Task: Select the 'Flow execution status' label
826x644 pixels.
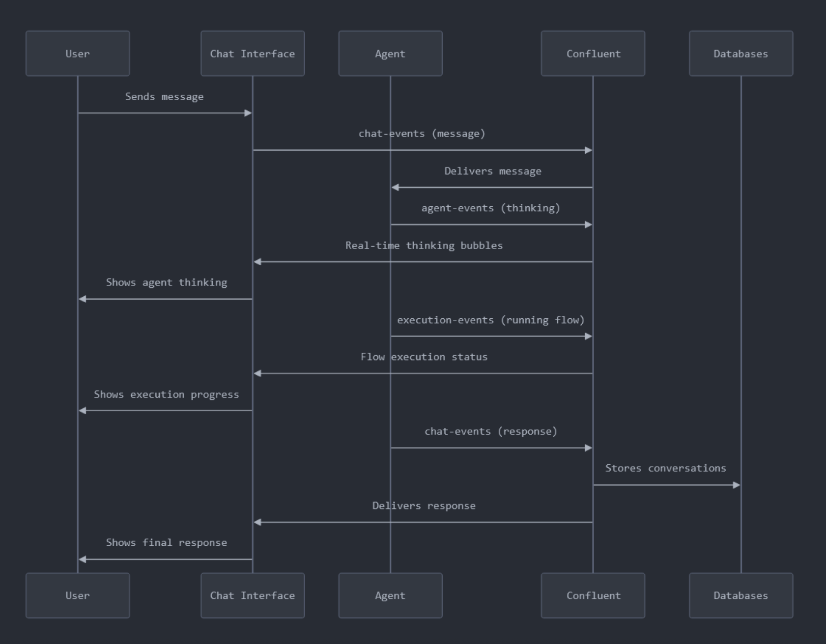Action: click(424, 357)
